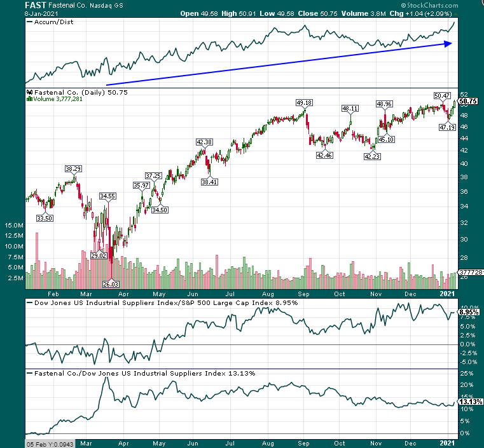Click the Fastenal Co. Nasdaq GS title
Image resolution: width=484 pixels, height=448 pixels.
(x=86, y=6)
